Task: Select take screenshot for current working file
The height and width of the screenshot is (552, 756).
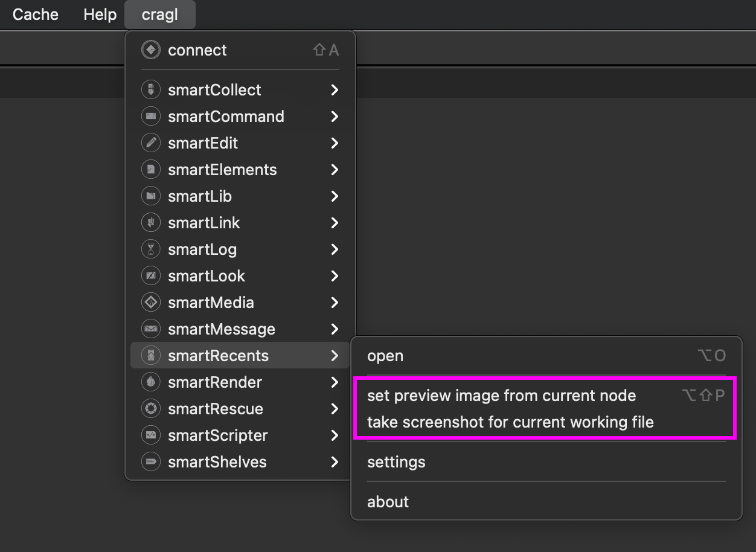Action: pyautogui.click(x=510, y=422)
